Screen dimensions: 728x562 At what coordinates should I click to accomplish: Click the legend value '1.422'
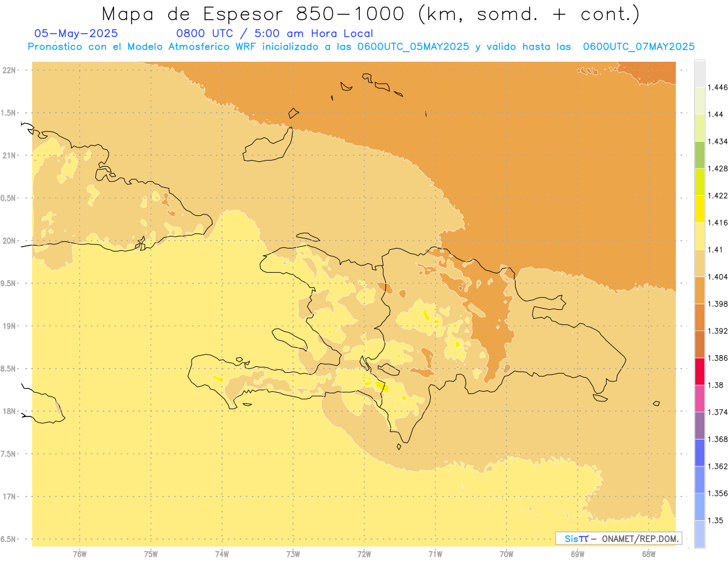[x=717, y=196]
